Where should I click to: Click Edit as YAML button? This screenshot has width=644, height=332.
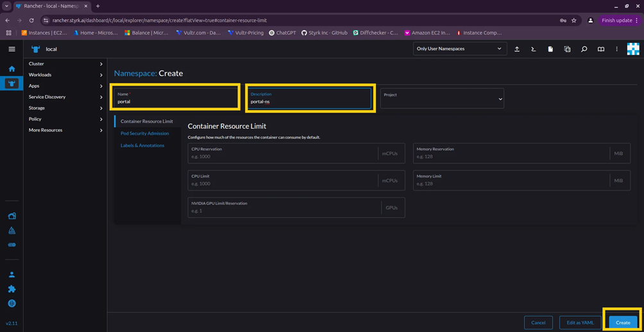tap(580, 322)
